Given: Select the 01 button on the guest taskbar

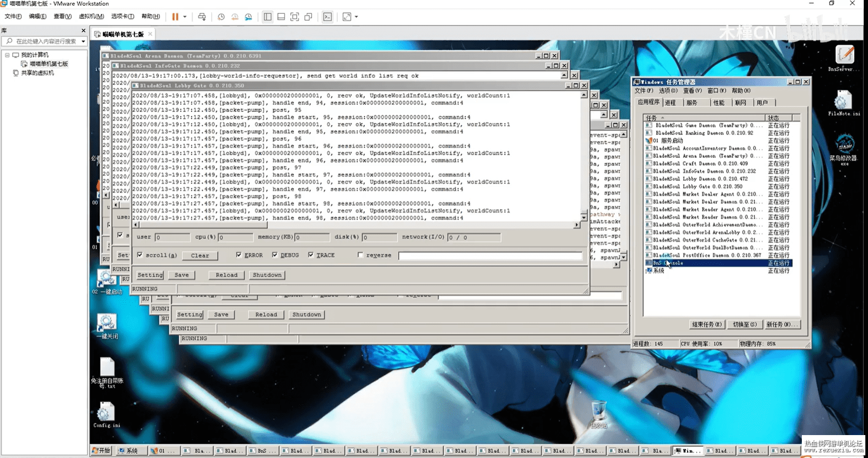Looking at the screenshot, I should [165, 451].
